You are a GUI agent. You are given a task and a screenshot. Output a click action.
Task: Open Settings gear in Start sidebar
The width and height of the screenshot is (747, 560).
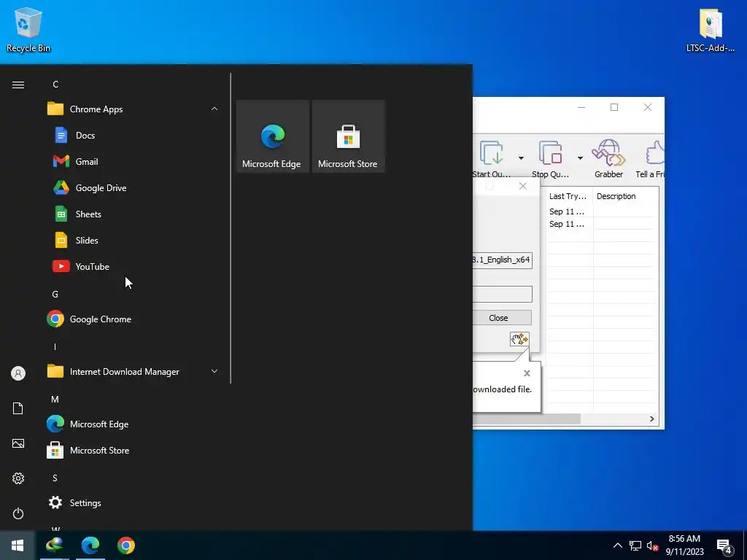coord(18,478)
